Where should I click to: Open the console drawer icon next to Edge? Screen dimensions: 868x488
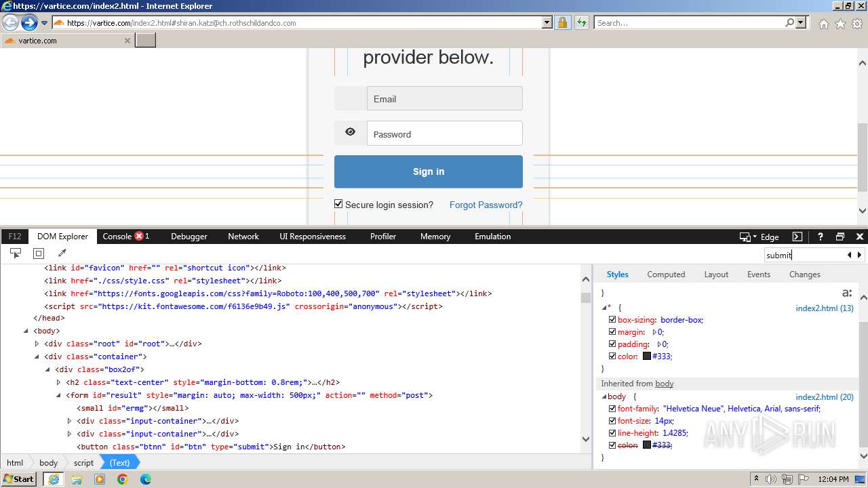[x=797, y=237]
